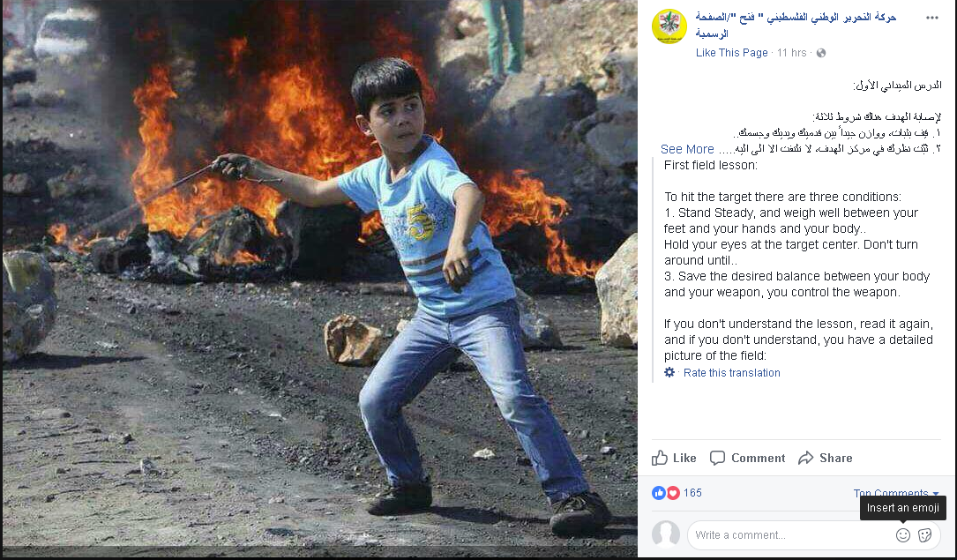Open the Top Comments sorting dropdown
The width and height of the screenshot is (957, 560).
(x=896, y=492)
